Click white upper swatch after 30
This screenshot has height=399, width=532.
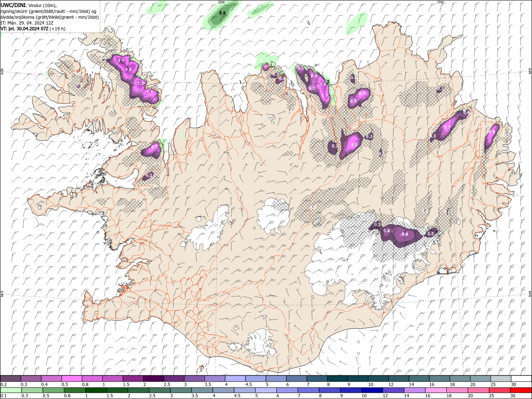pos(521,379)
